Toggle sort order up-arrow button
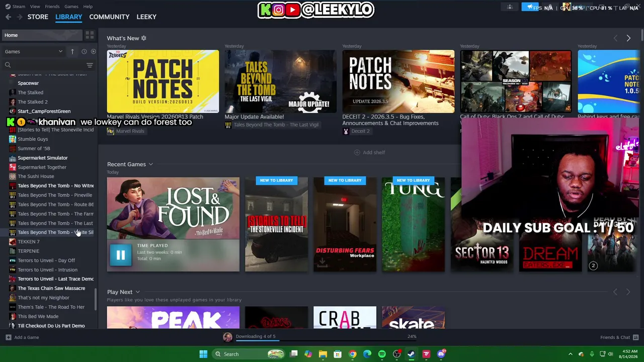644x362 pixels. (72, 51)
